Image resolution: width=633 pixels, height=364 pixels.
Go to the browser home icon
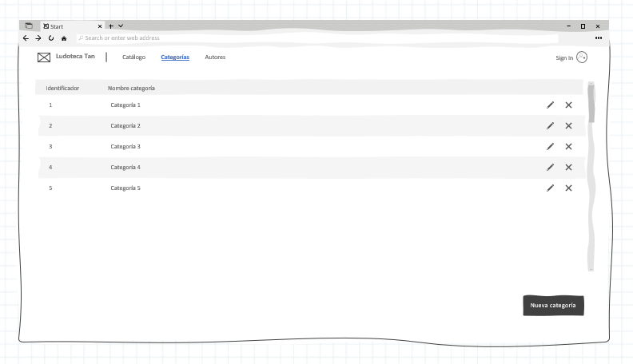[x=64, y=38]
